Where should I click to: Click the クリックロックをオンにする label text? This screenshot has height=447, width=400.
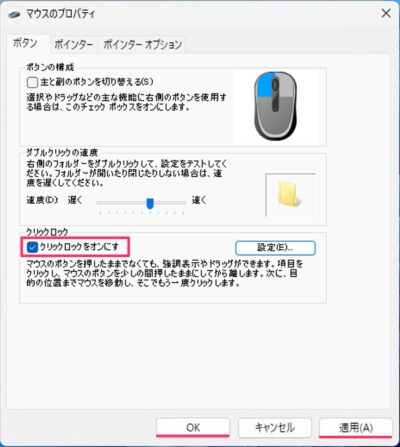79,247
